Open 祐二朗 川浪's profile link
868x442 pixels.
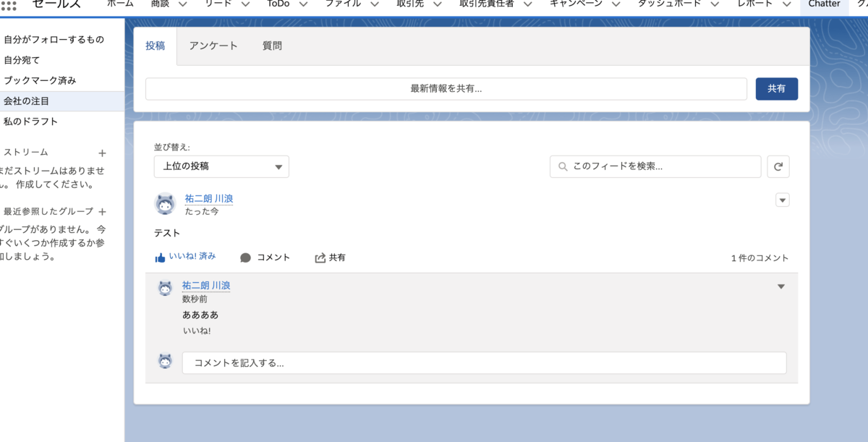point(207,199)
